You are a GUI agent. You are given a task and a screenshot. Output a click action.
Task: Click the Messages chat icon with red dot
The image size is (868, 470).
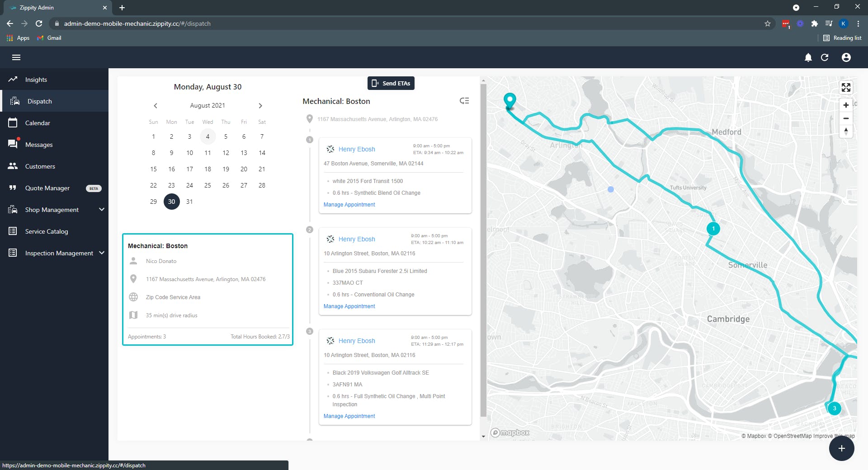point(13,144)
